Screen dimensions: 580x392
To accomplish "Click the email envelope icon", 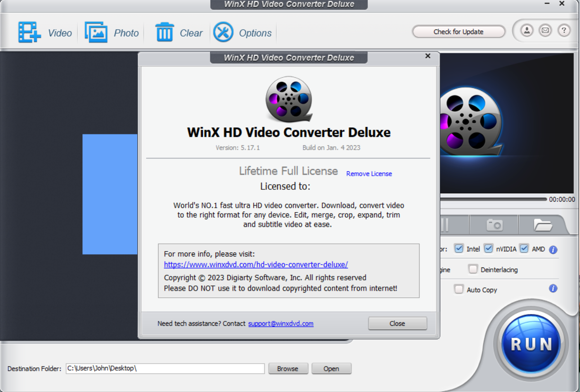I will pos(545,31).
